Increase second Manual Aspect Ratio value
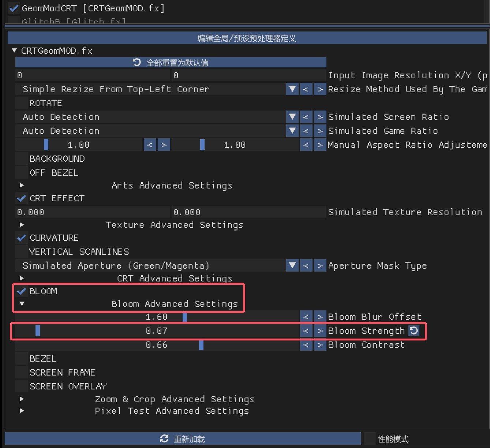Screen dimensions: 490x448 point(320,145)
